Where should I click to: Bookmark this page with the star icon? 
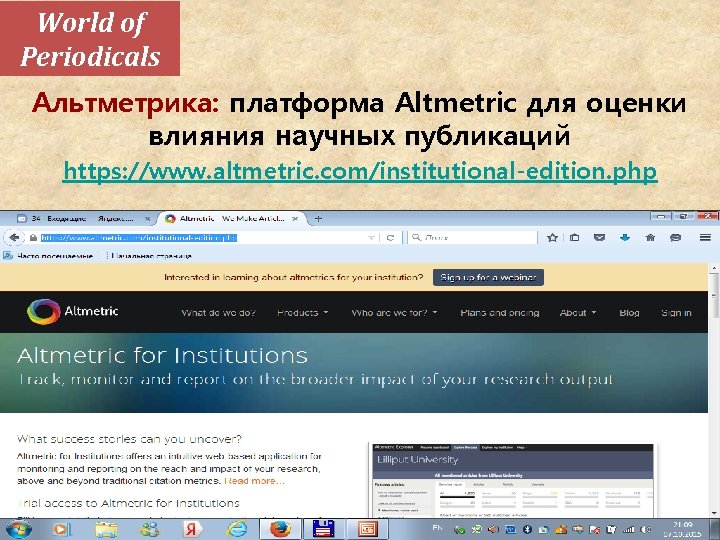552,237
